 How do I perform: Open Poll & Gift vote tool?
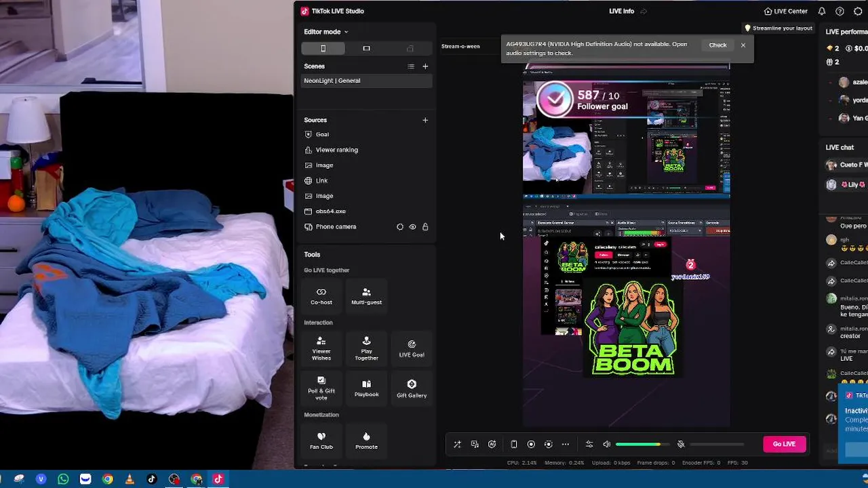(321, 388)
